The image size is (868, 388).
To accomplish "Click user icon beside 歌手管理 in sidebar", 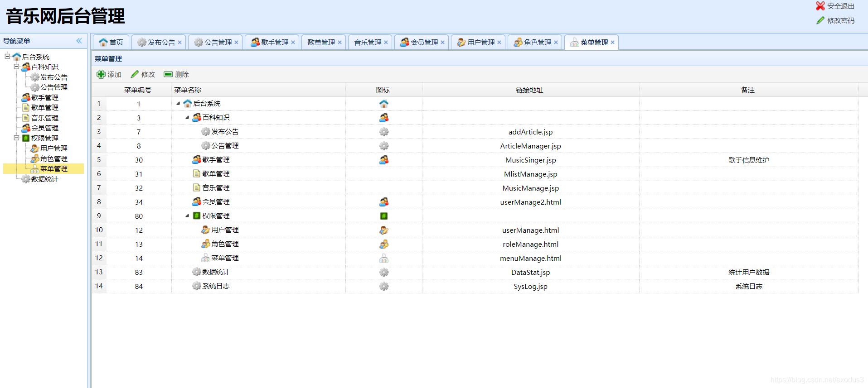I will tap(26, 97).
